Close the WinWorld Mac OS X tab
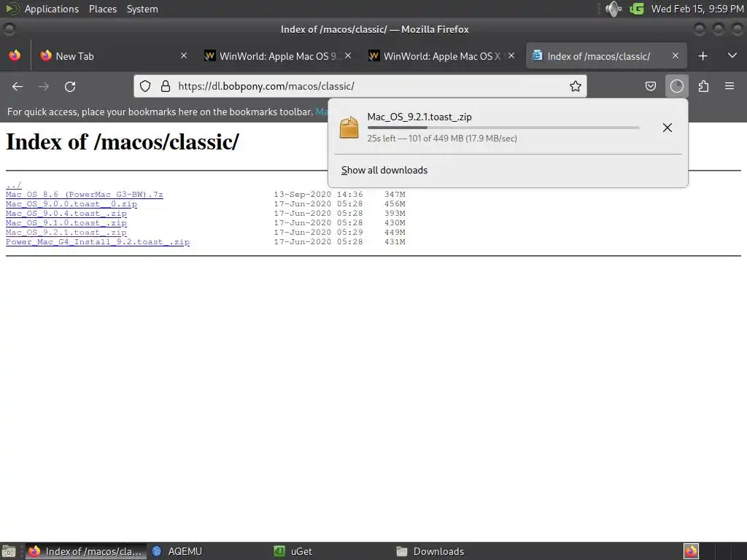 click(x=511, y=55)
